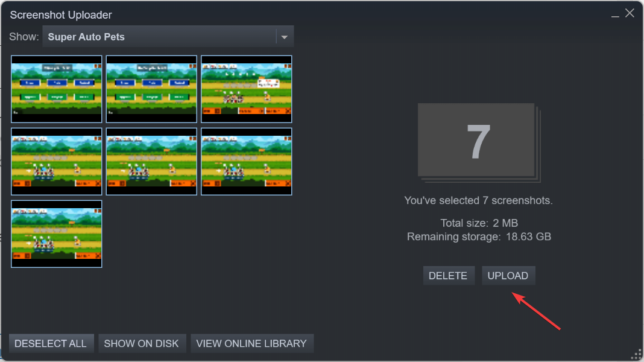Click the DELETE button
The image size is (644, 362).
click(x=449, y=276)
